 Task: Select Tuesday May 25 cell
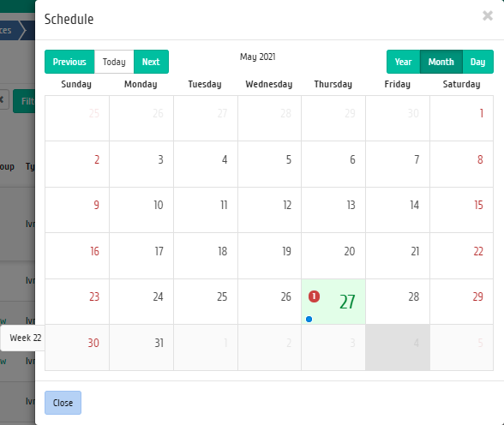point(206,302)
